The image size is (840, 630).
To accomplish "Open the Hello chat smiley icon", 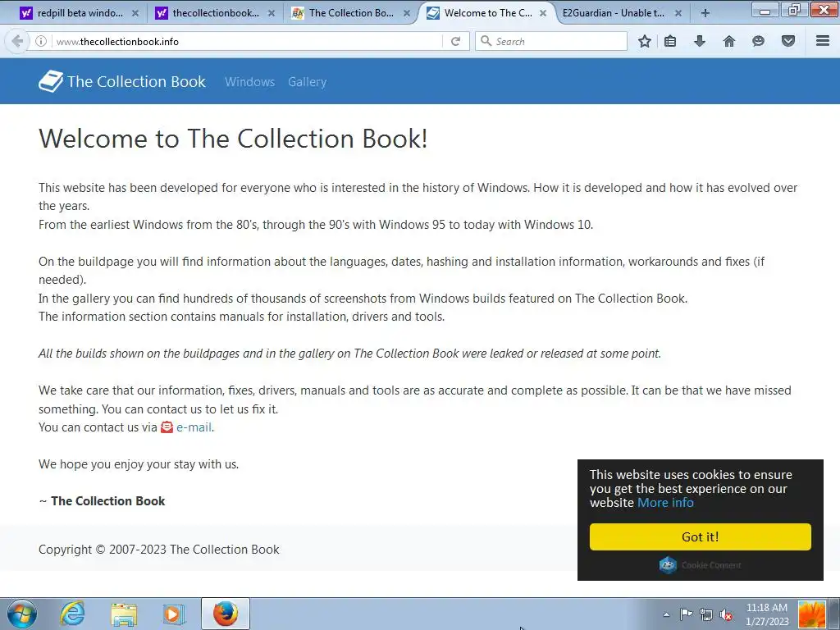I will pyautogui.click(x=758, y=41).
